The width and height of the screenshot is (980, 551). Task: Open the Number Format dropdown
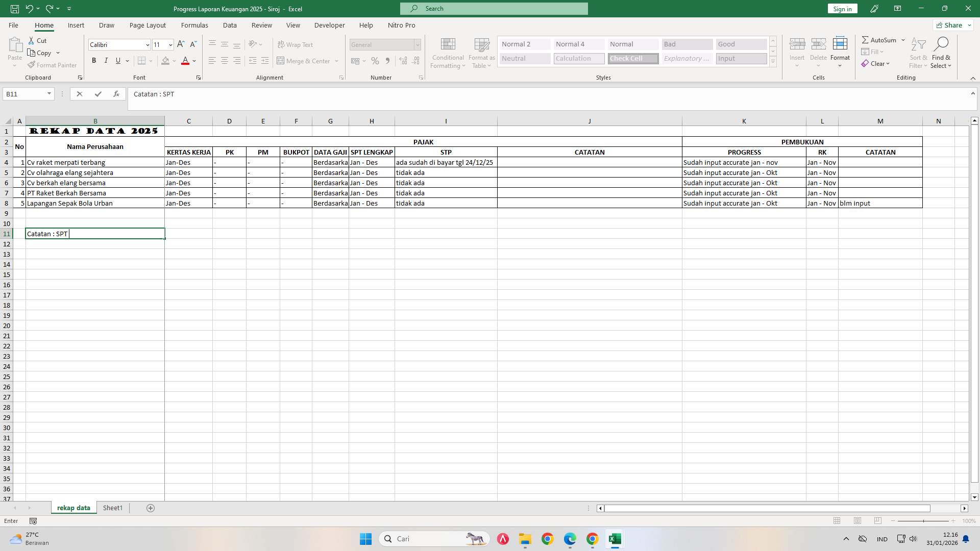pyautogui.click(x=418, y=44)
